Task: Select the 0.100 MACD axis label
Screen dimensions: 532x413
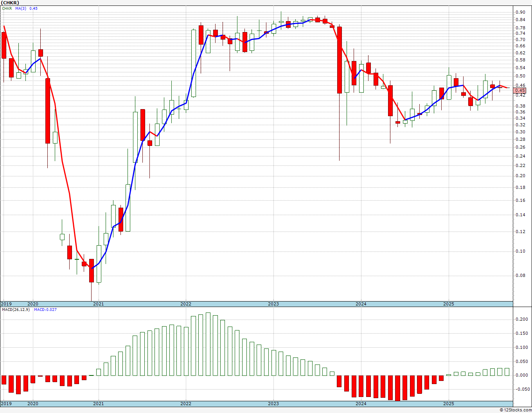Action: click(521, 347)
